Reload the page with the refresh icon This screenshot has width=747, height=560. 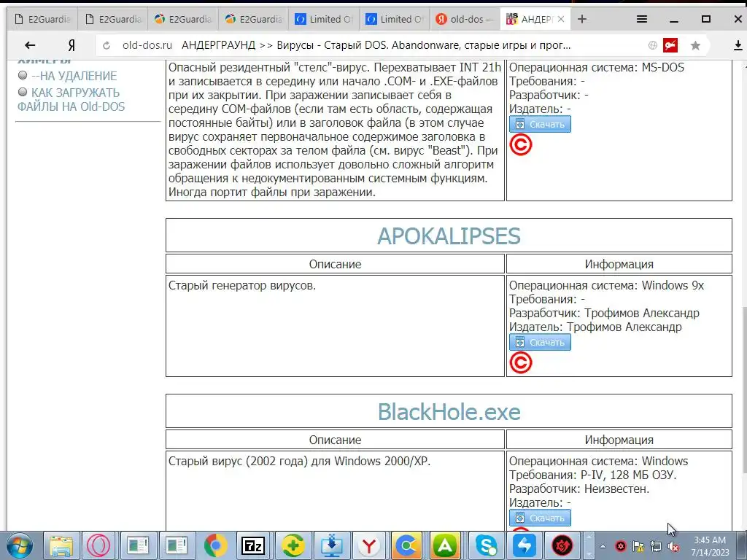click(107, 45)
